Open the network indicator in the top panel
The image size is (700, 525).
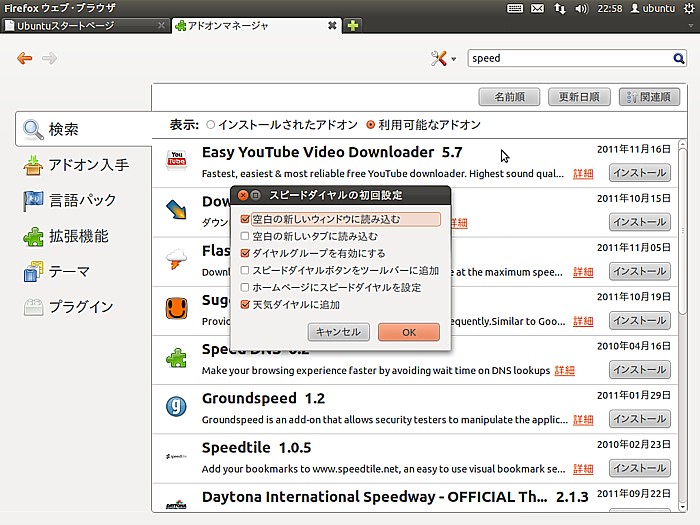click(x=559, y=8)
